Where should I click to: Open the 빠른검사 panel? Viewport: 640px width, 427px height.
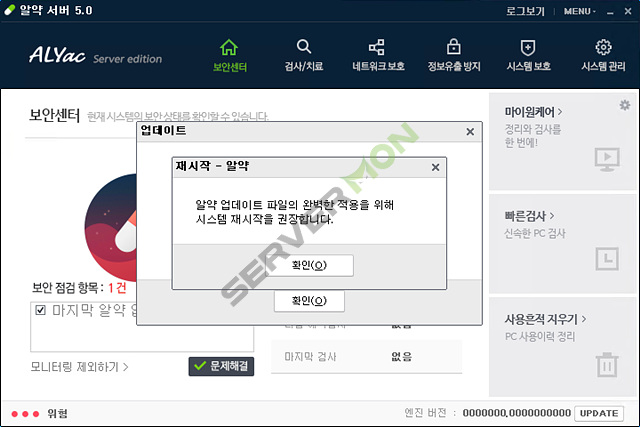coord(562,244)
